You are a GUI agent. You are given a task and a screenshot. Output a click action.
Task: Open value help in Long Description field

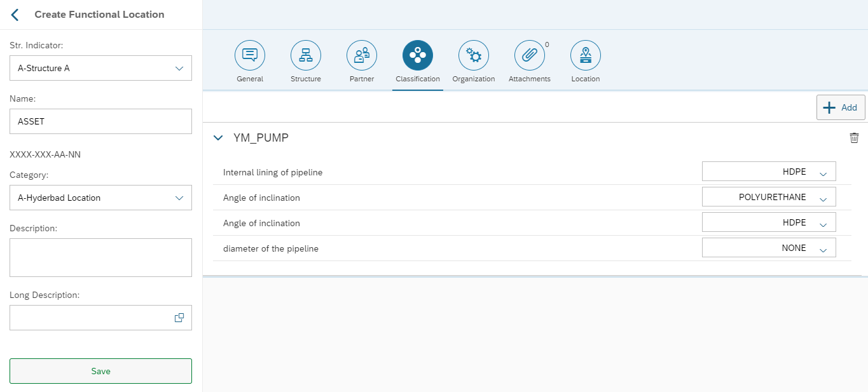click(x=179, y=318)
